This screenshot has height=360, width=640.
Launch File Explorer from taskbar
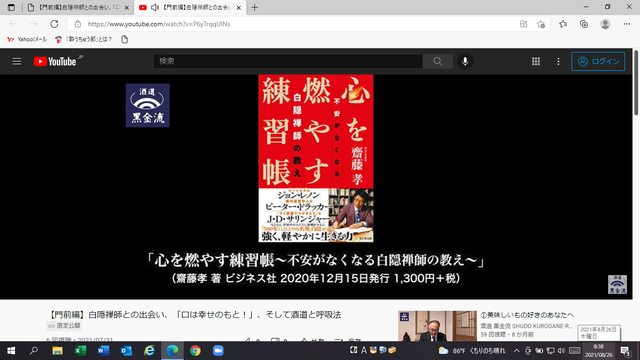tap(57, 351)
